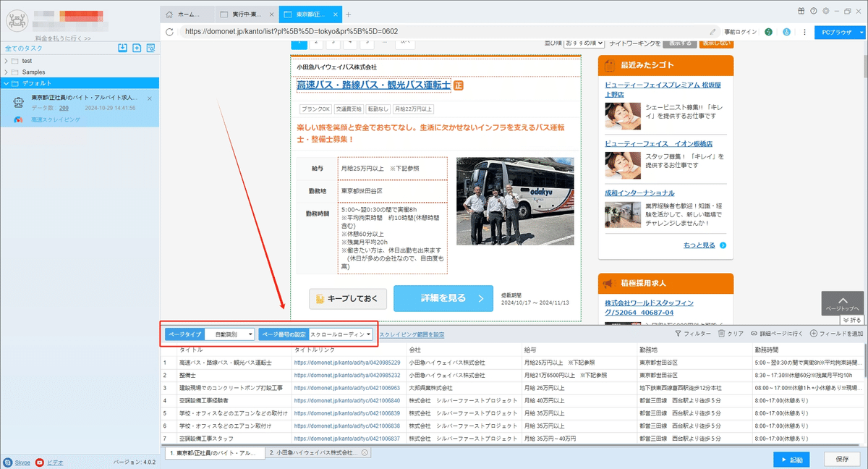The height and width of the screenshot is (469, 868).
Task: Click the gray 表示する button
Action: coord(679,43)
